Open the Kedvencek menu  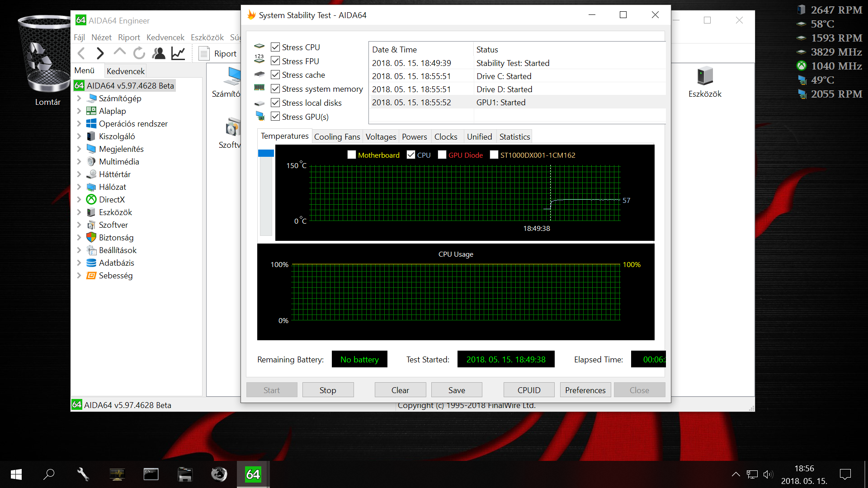pyautogui.click(x=165, y=38)
